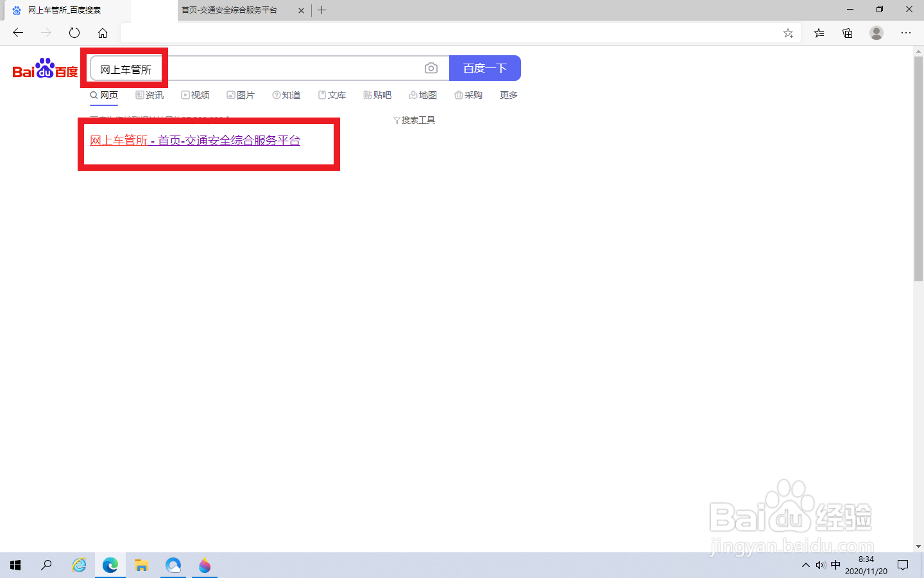The width and height of the screenshot is (924, 578).
Task: Click the camera image search icon
Action: pyautogui.click(x=431, y=68)
